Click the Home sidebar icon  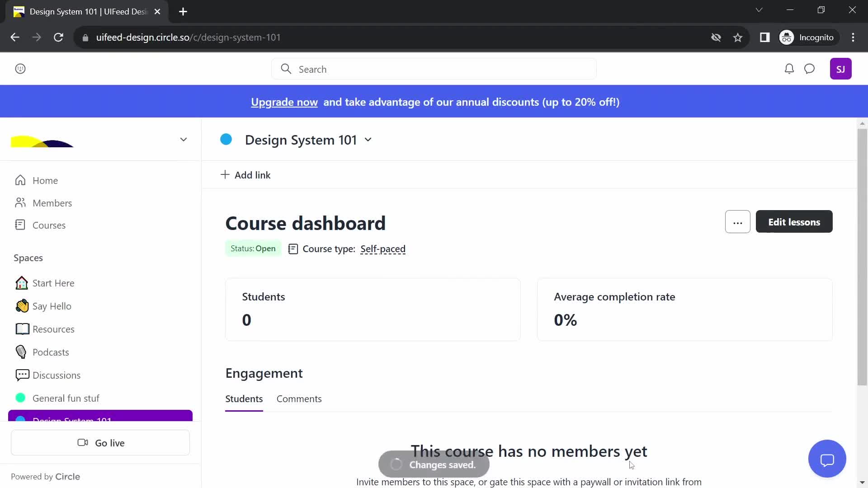pos(21,181)
